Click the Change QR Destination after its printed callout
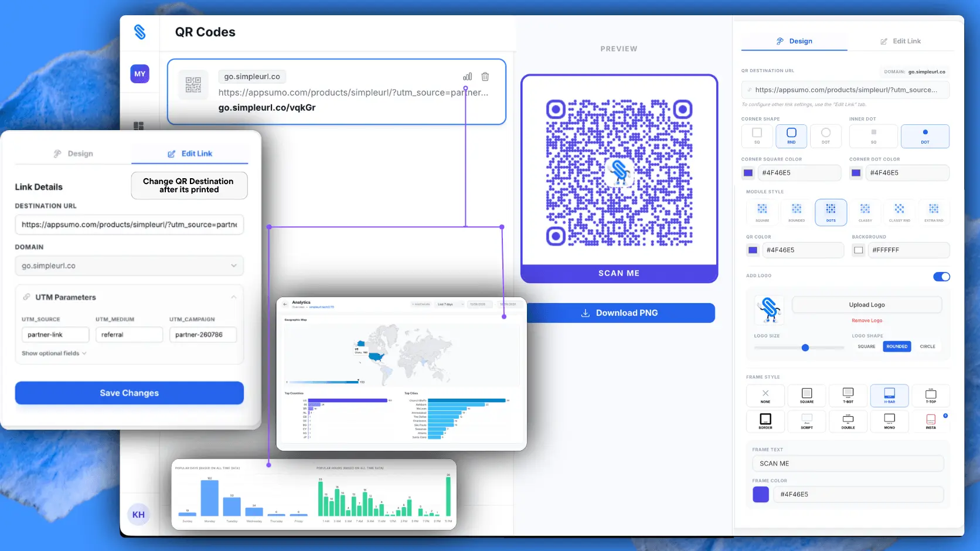 (189, 185)
